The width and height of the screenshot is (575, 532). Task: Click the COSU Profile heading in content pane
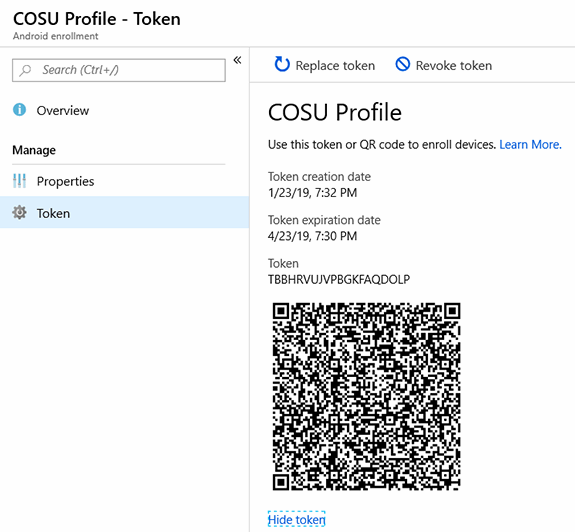tap(335, 112)
